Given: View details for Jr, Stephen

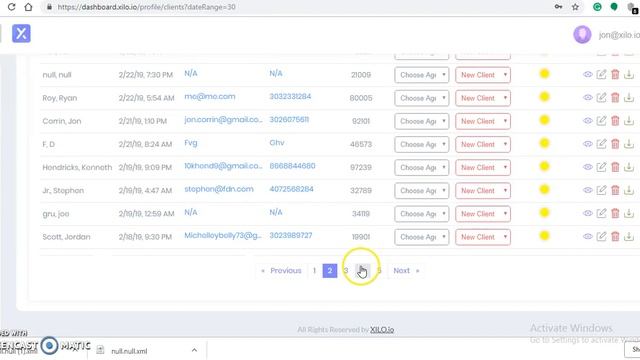Looking at the screenshot, I should pos(587,190).
